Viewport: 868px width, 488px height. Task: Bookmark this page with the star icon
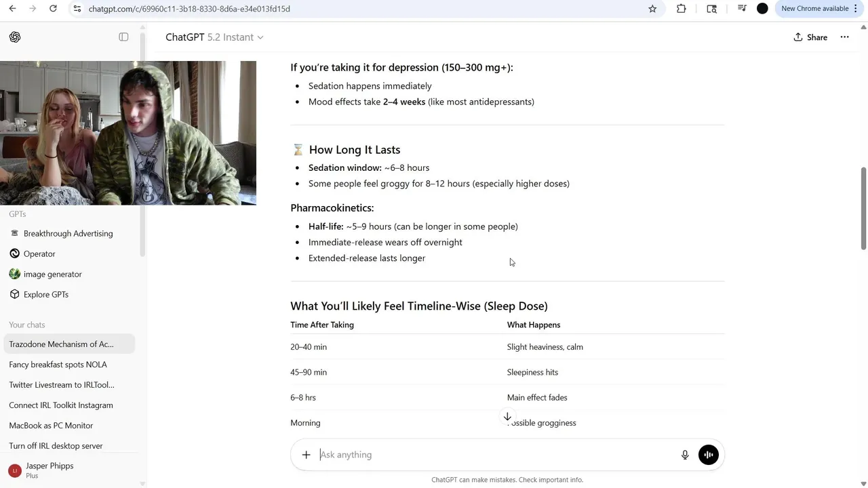tap(652, 9)
